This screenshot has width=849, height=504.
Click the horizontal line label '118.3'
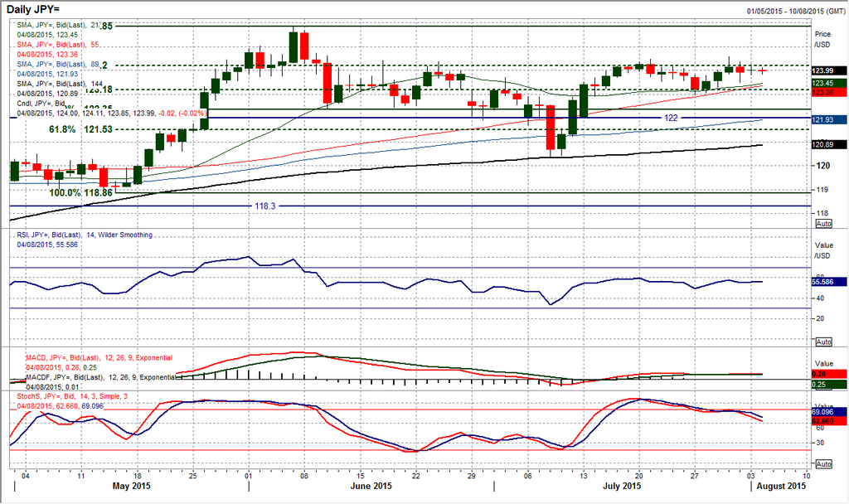pos(265,206)
